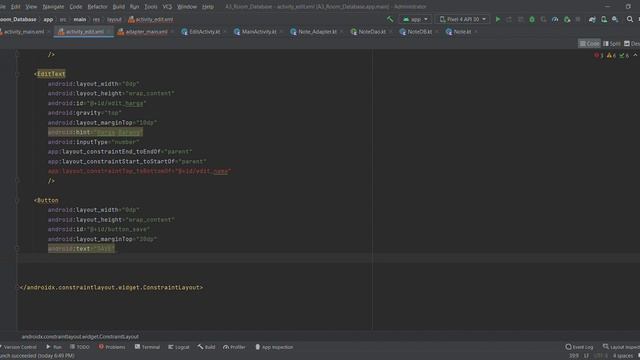Open the Terminal tool window
The height and width of the screenshot is (360, 640).
[x=147, y=347]
